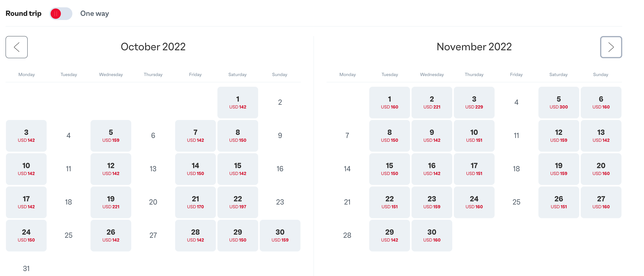The width and height of the screenshot is (644, 276).
Task: Pick November 5 priced at USD 300
Action: pos(558,102)
